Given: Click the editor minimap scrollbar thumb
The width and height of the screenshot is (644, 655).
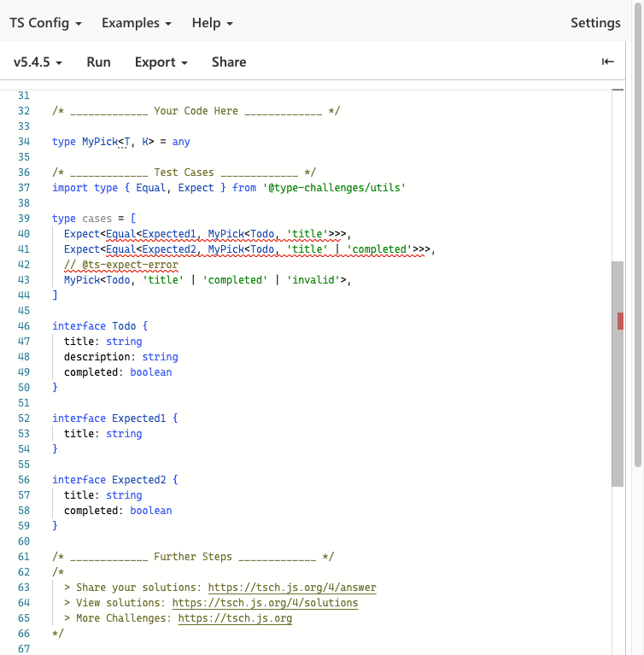Looking at the screenshot, I should click(618, 374).
